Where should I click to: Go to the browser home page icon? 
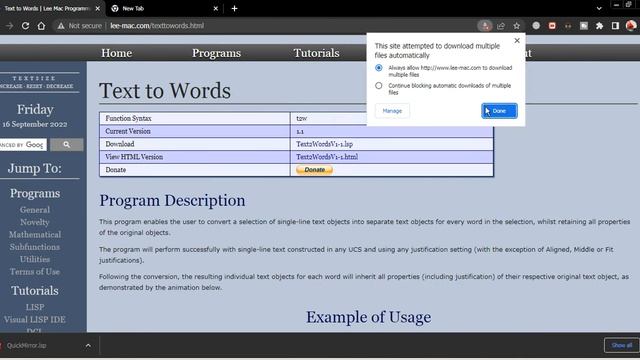(x=41, y=26)
